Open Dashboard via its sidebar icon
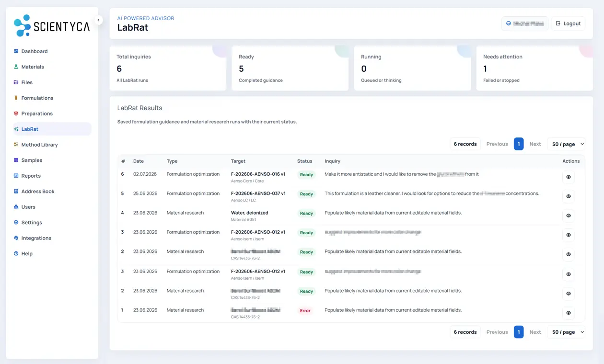Viewport: 604px width, 364px height. pyautogui.click(x=16, y=51)
